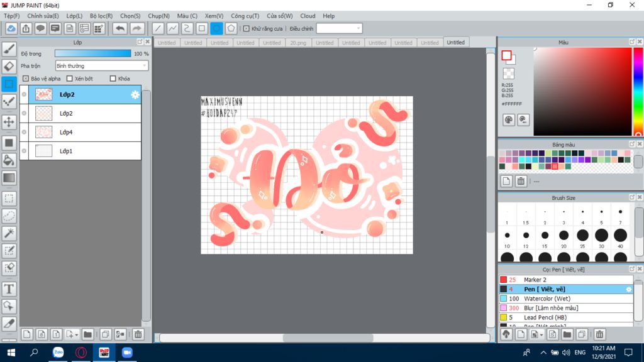
Task: Select the Select Pen tool
Action: (9, 251)
